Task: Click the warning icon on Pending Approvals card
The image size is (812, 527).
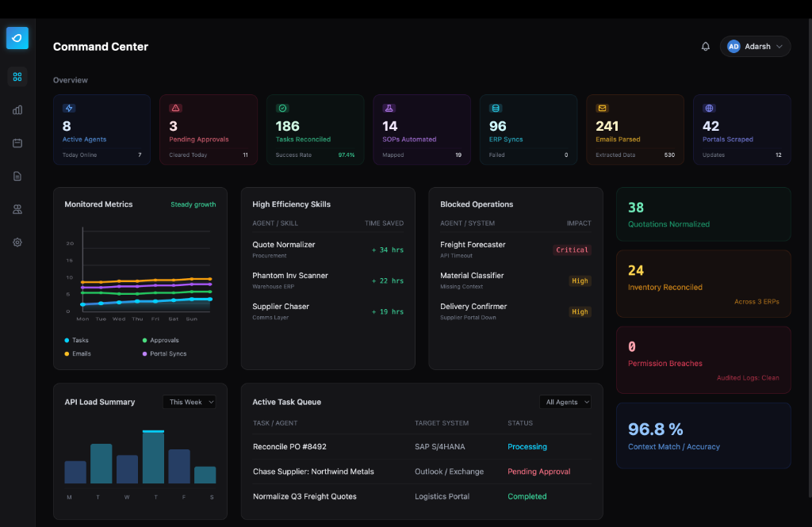Action: (175, 109)
